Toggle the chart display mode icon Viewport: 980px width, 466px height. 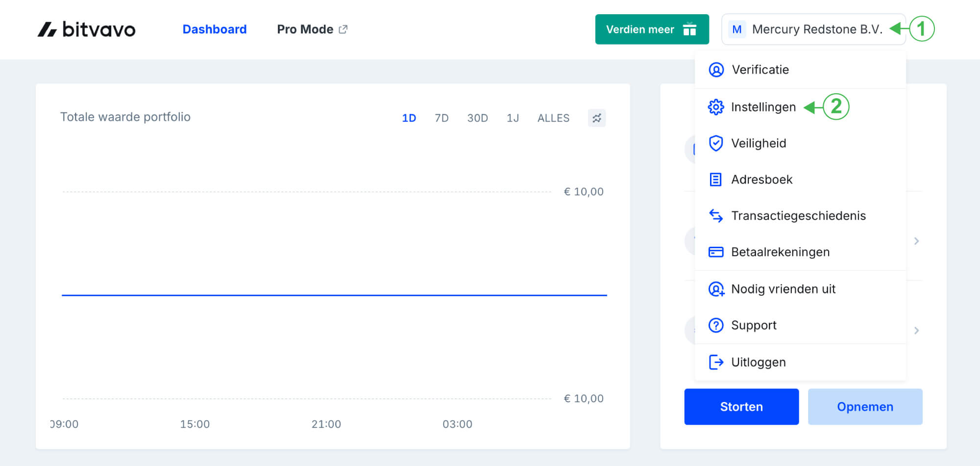tap(596, 118)
